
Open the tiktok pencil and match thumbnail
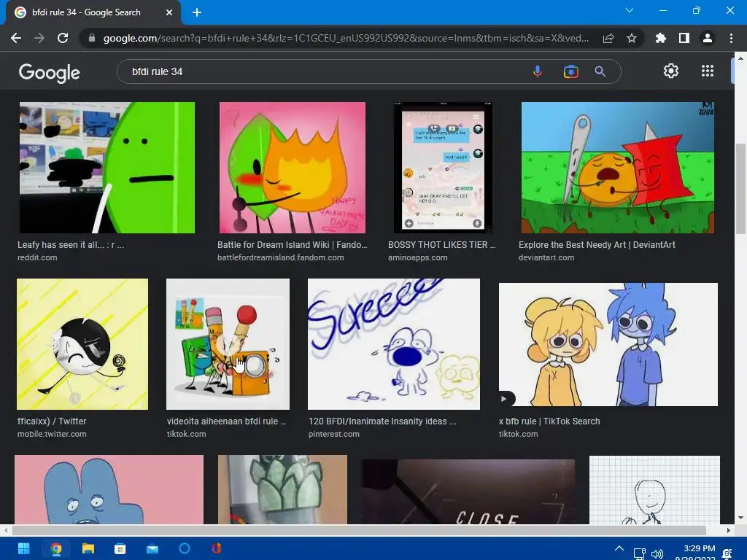[228, 344]
